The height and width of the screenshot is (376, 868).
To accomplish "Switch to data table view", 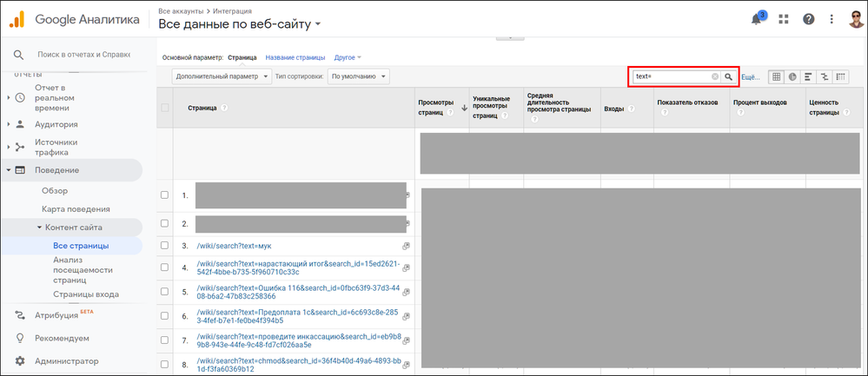I will [776, 77].
